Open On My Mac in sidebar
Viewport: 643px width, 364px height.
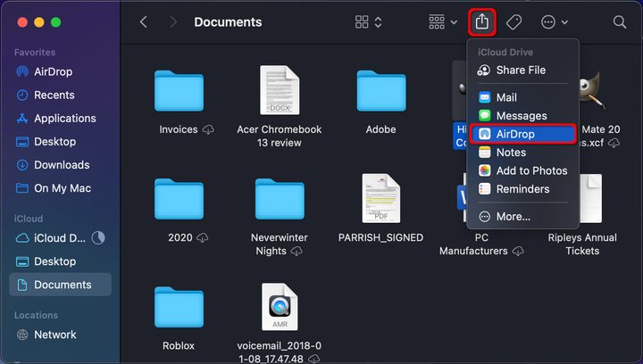pyautogui.click(x=61, y=188)
